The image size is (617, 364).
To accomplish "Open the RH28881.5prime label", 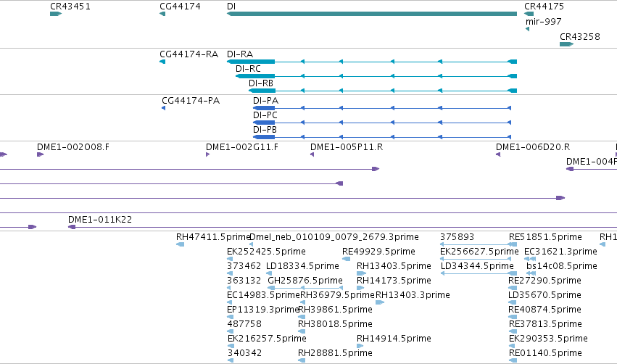I will pos(335,353).
